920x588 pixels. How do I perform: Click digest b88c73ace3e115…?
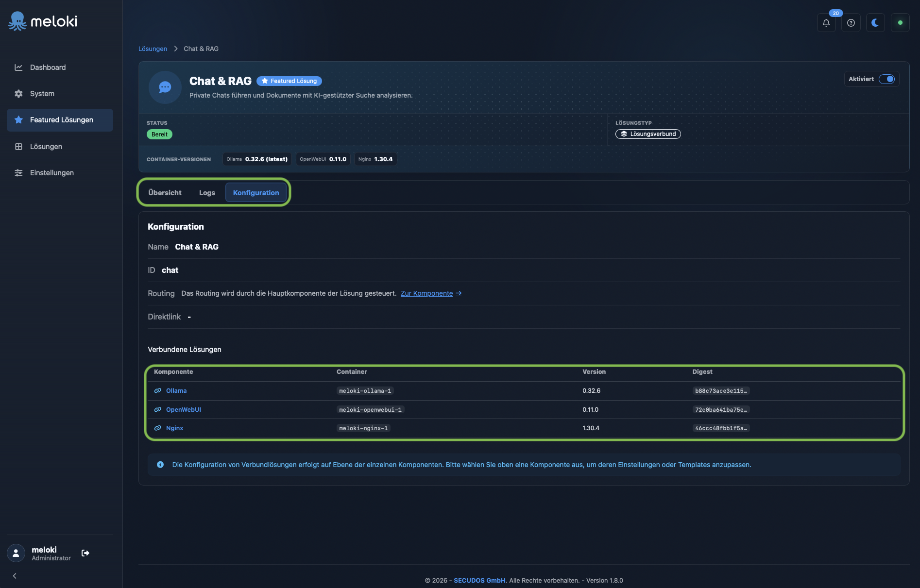coord(721,391)
